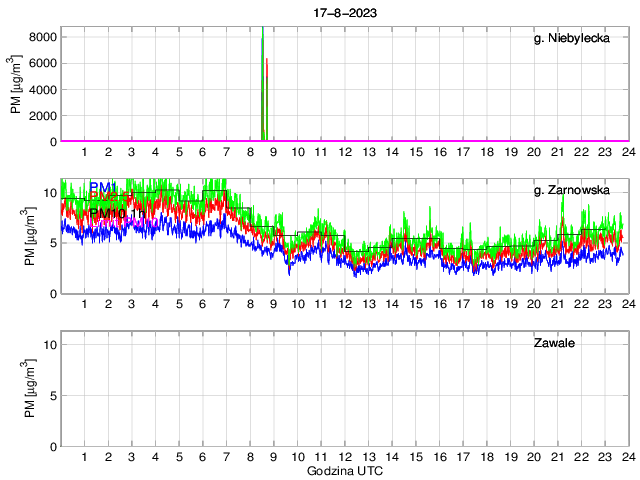Click the 18 hour tick under top chart
Screen dimensions: 640x480
click(x=486, y=152)
